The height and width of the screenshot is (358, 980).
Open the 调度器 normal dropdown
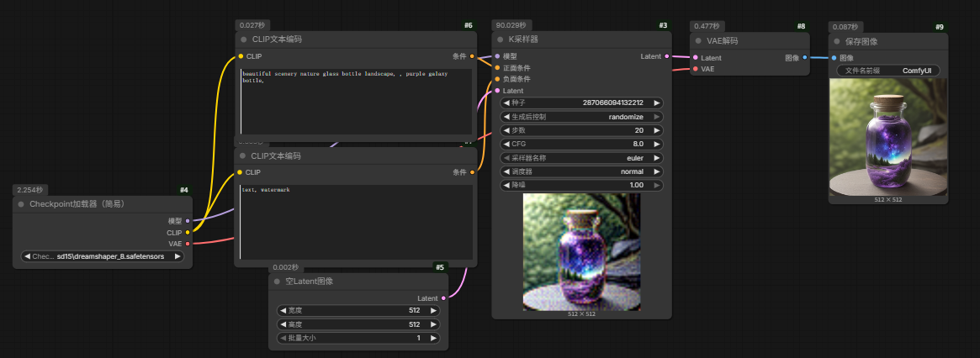click(582, 171)
